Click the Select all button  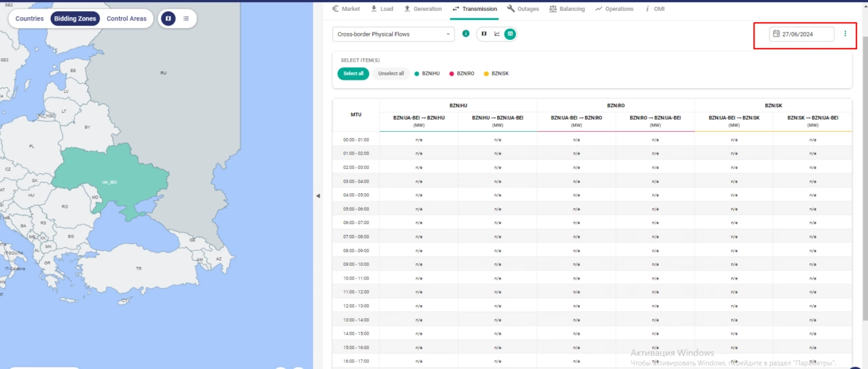click(x=353, y=74)
